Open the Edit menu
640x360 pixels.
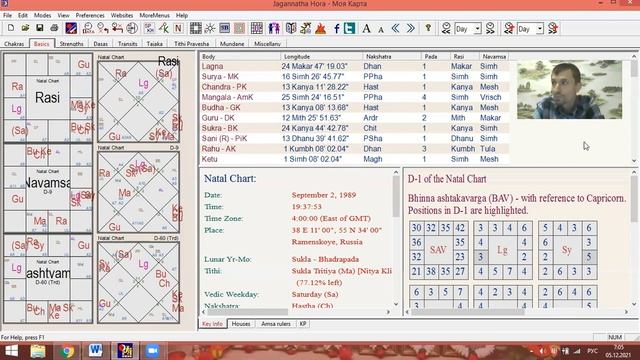tap(23, 15)
